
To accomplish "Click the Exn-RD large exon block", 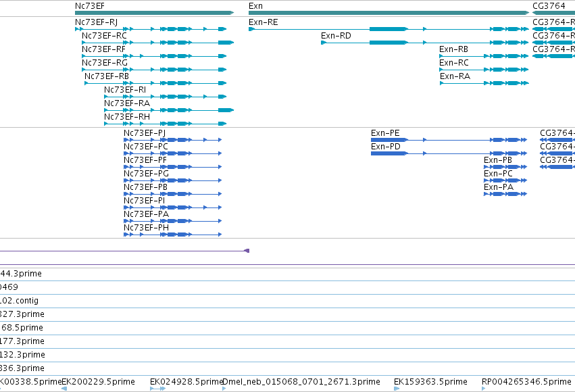I will pos(389,43).
